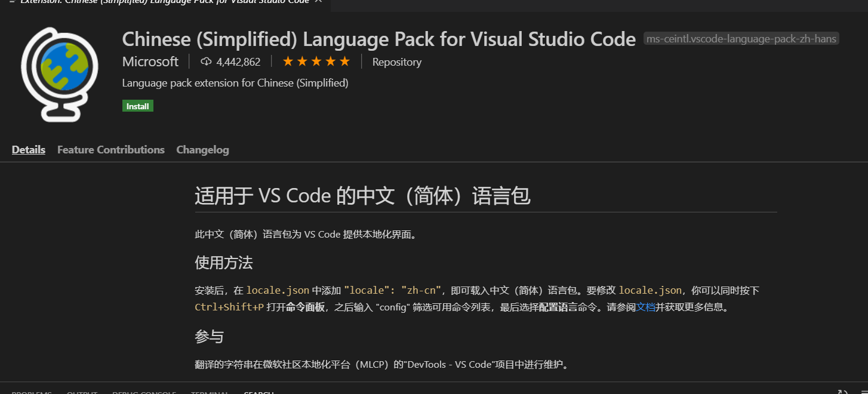This screenshot has height=394, width=868.
Task: Click the cloud download icon
Action: pyautogui.click(x=207, y=61)
